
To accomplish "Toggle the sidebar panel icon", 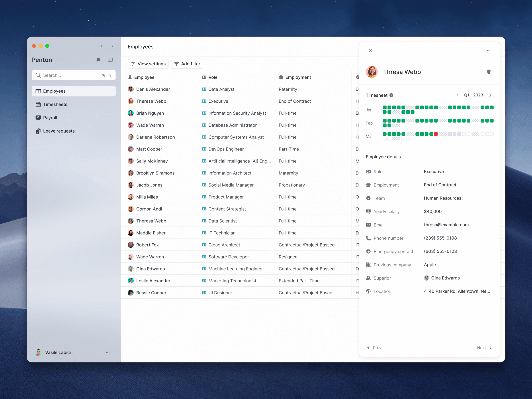I will [110, 60].
